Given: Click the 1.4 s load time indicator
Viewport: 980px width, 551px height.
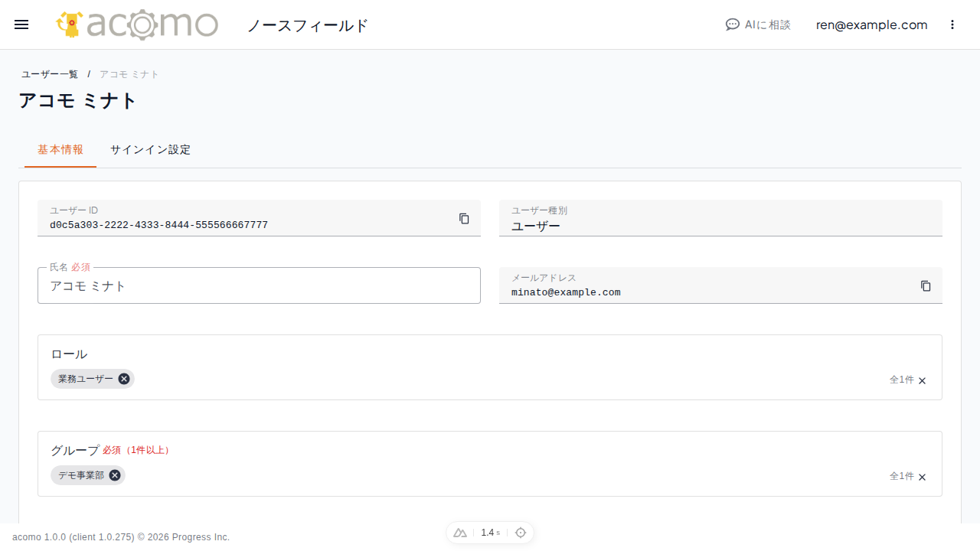Looking at the screenshot, I should [490, 533].
